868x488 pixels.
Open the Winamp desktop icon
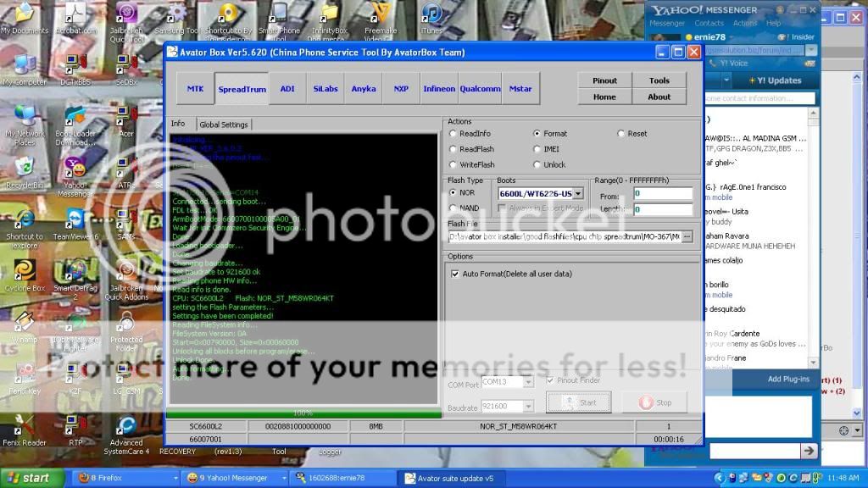click(25, 323)
